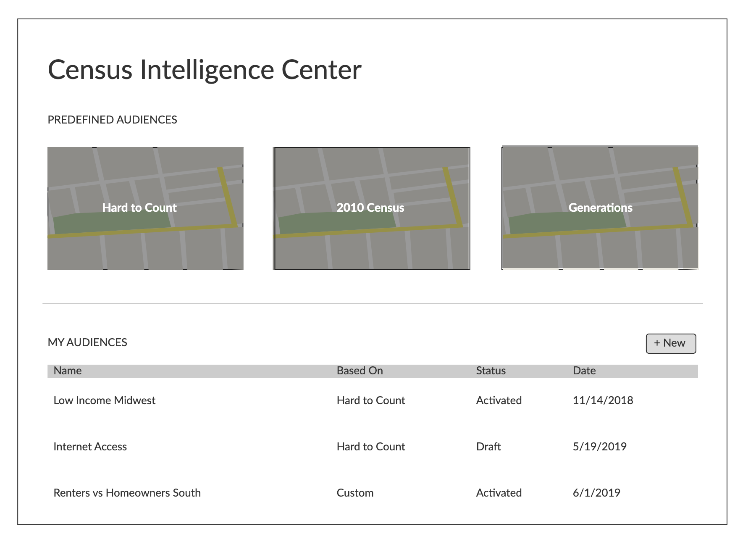Select Custom in Renters vs Homeowners South row
Screen dimensions: 756x547
pos(355,493)
